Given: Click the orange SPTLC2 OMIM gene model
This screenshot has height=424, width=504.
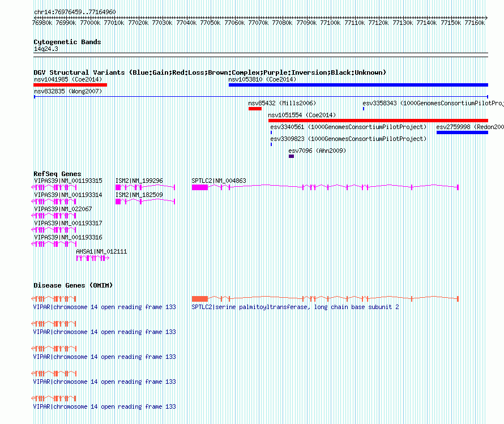Looking at the screenshot, I should point(325,299).
